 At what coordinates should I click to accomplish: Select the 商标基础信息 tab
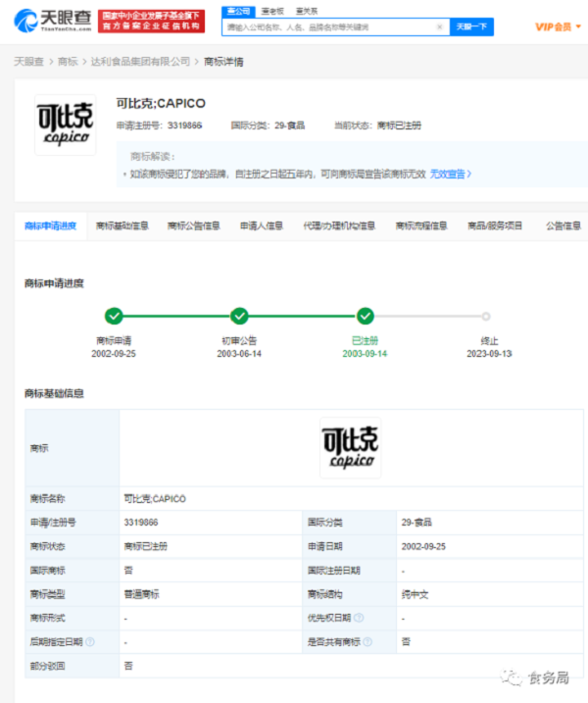pos(122,226)
